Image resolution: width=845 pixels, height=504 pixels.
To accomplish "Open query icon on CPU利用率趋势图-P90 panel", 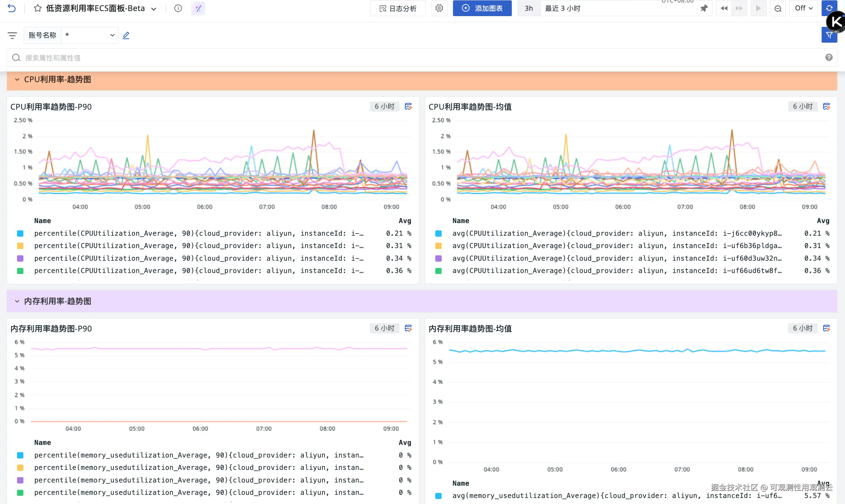I will point(408,106).
